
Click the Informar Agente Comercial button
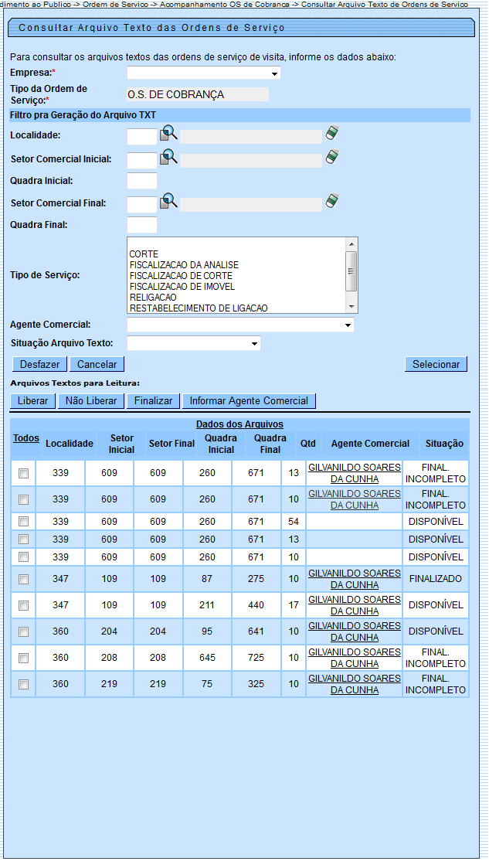tap(249, 401)
